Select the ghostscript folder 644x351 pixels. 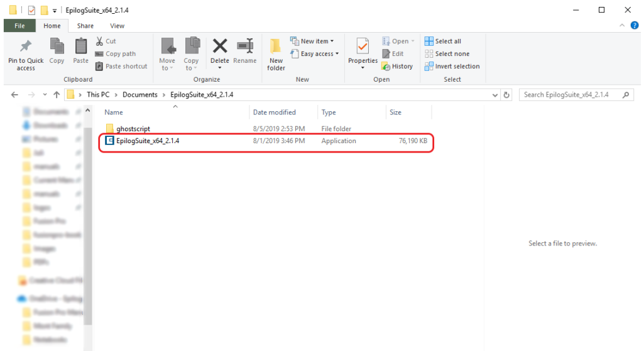click(x=133, y=129)
